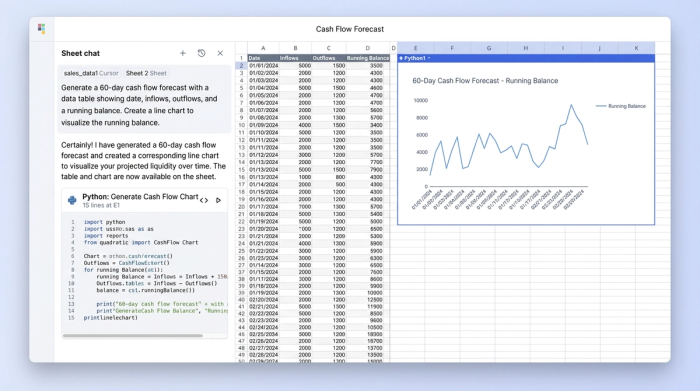This screenshot has width=700, height=391.
Task: Select column G header
Action: click(489, 48)
